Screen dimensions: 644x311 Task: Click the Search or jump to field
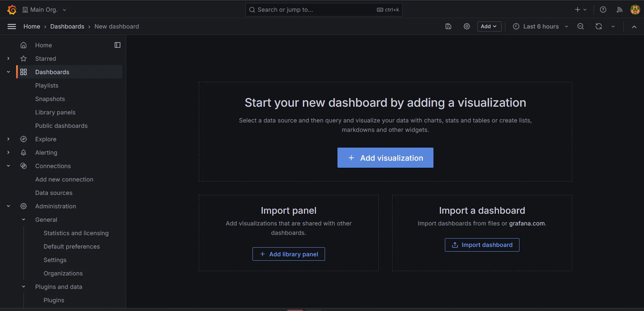(x=316, y=10)
